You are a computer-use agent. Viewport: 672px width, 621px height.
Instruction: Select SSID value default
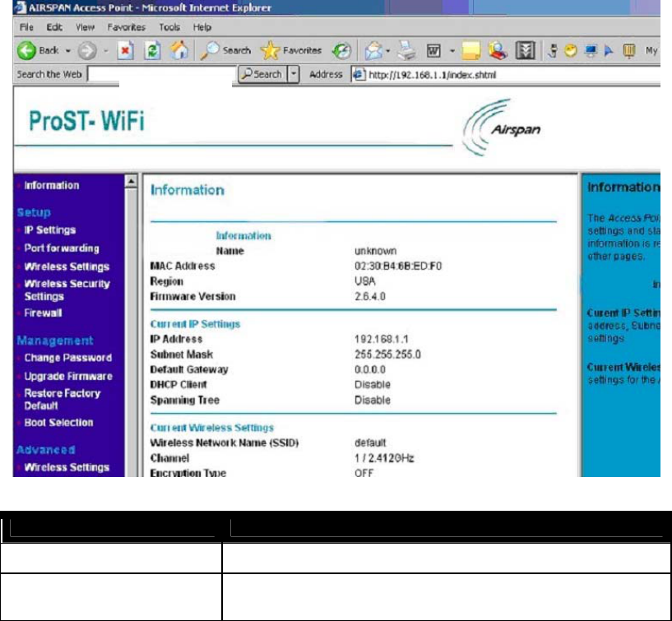click(x=370, y=443)
